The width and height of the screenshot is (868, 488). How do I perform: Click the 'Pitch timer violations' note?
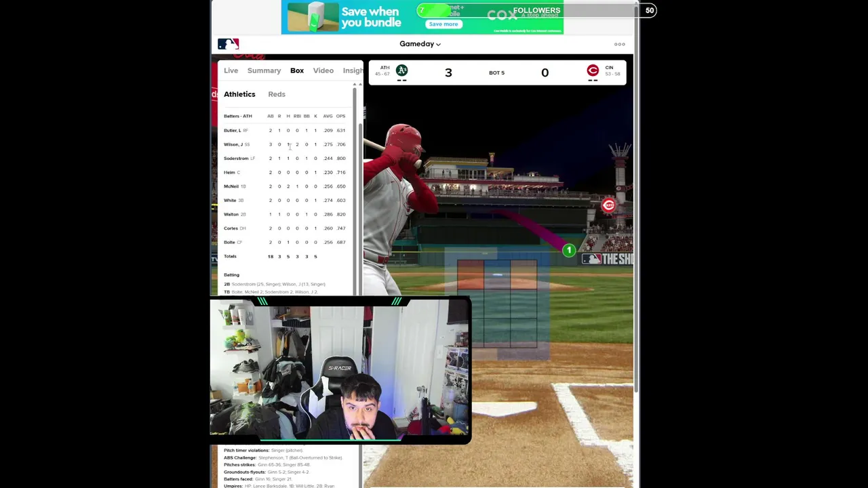[263, 450]
